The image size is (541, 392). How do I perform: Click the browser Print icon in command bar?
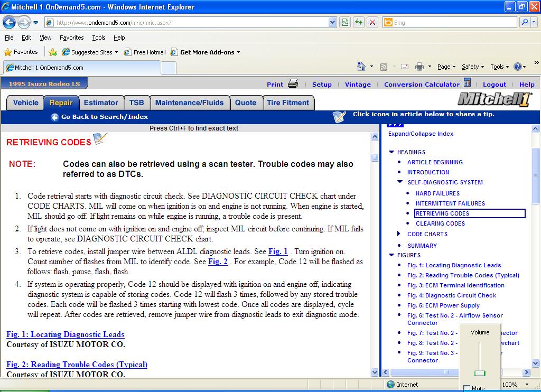pyautogui.click(x=419, y=67)
